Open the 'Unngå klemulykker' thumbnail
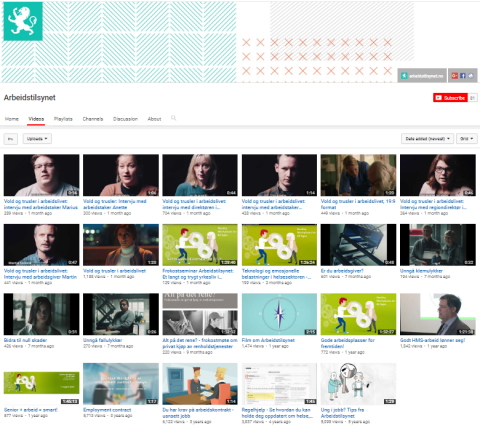This screenshot has width=480, height=425. [438, 245]
